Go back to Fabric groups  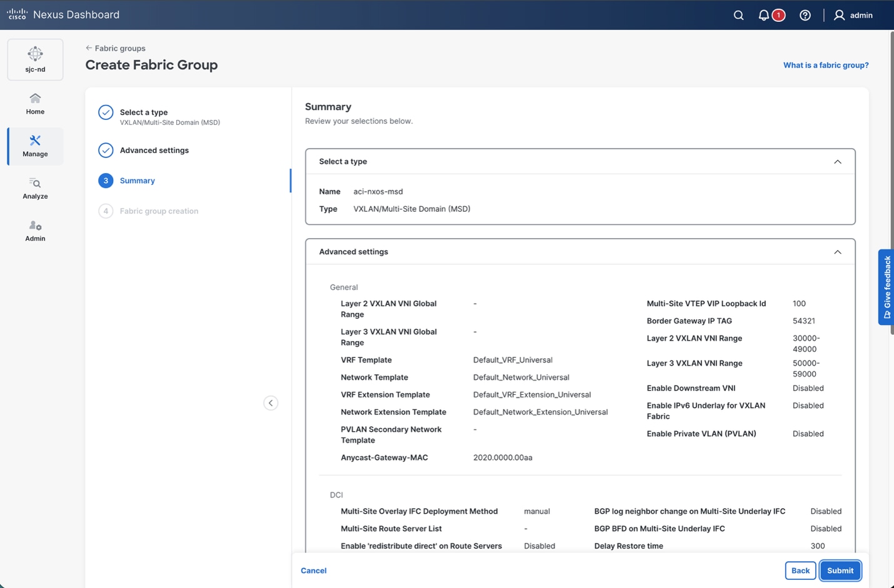pos(116,48)
